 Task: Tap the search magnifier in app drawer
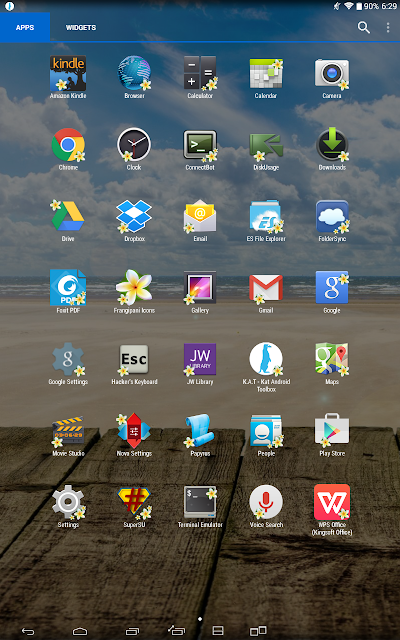point(364,27)
